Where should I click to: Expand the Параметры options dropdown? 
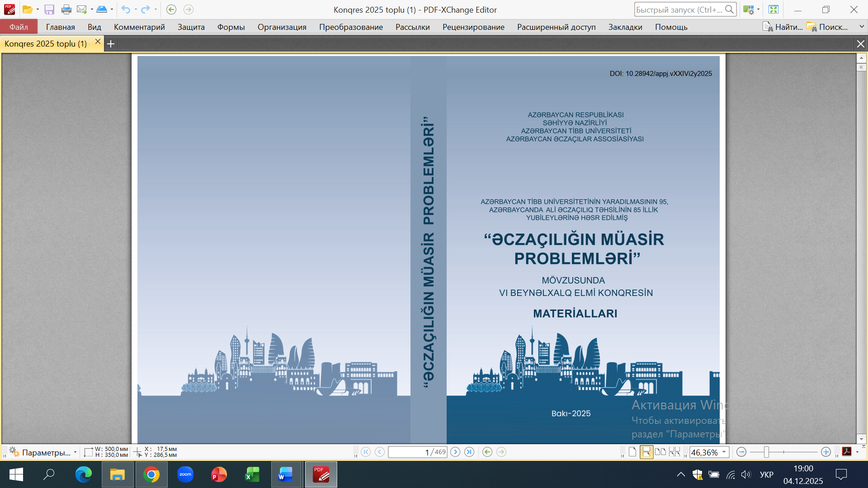click(x=75, y=452)
